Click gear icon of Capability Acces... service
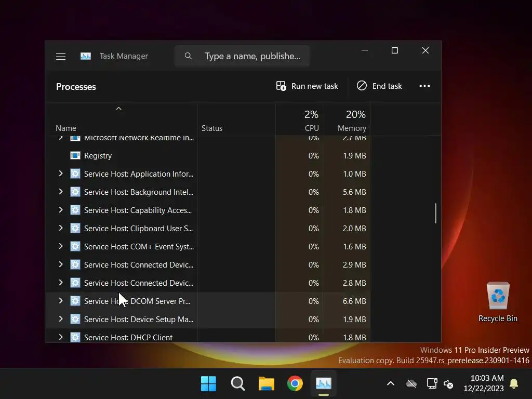The height and width of the screenshot is (399, 532). coord(75,210)
